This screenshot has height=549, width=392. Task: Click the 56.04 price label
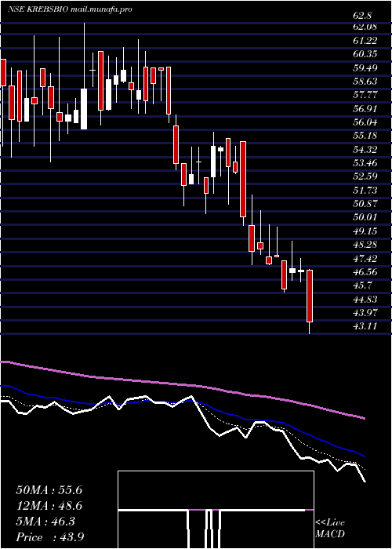(365, 122)
